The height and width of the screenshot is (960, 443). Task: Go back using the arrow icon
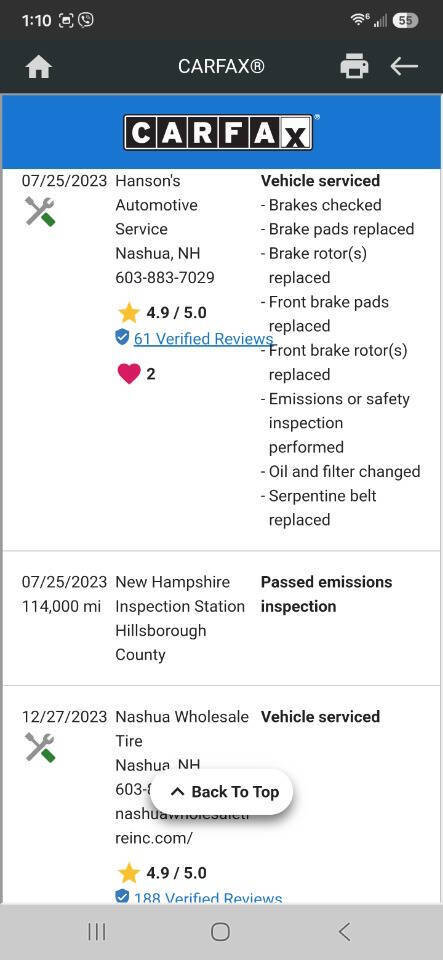[404, 66]
